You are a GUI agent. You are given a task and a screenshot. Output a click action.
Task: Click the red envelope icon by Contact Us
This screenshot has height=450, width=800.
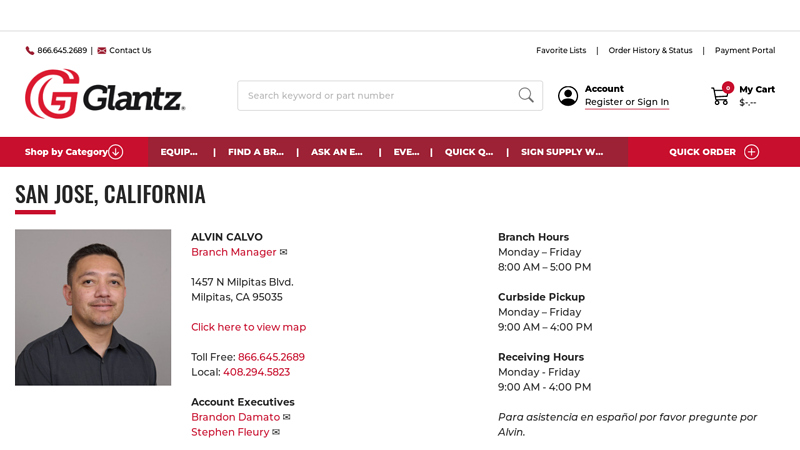[x=102, y=51]
